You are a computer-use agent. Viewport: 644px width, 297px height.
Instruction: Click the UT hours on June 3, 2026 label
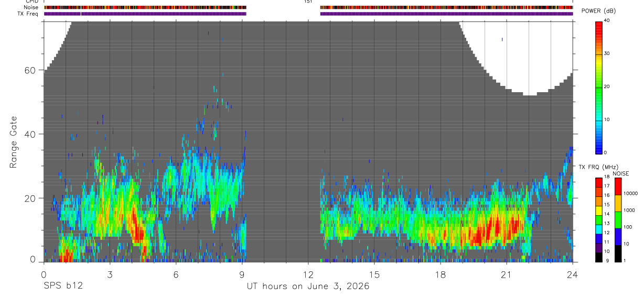(308, 287)
